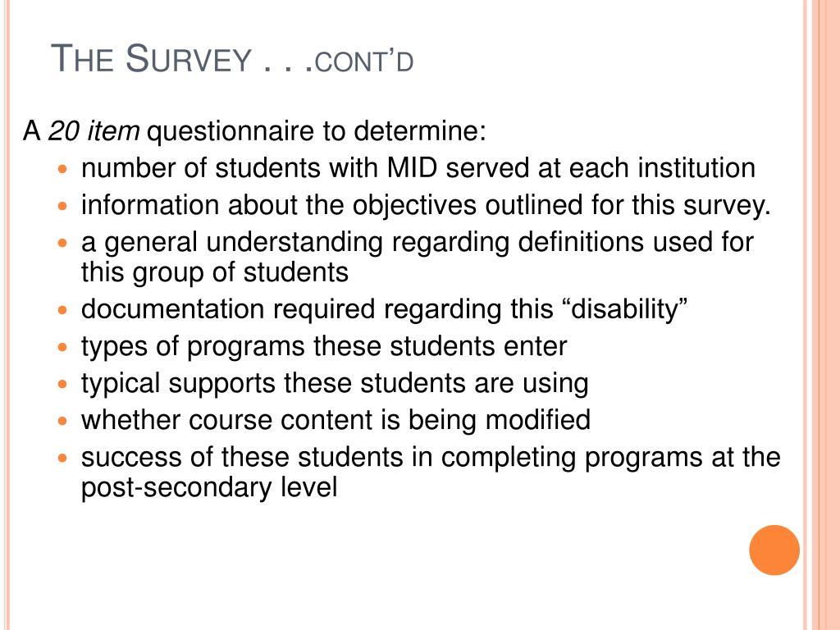Click the italic '20 item' text
Image resolution: width=840 pixels, height=630 pixels.
[94, 131]
